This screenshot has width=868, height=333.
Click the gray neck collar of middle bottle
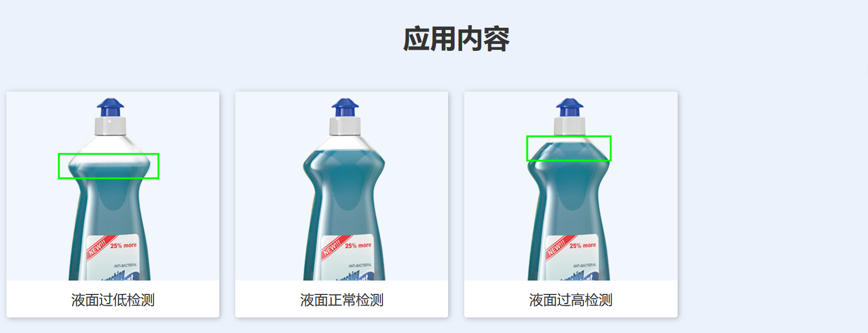pyautogui.click(x=345, y=126)
